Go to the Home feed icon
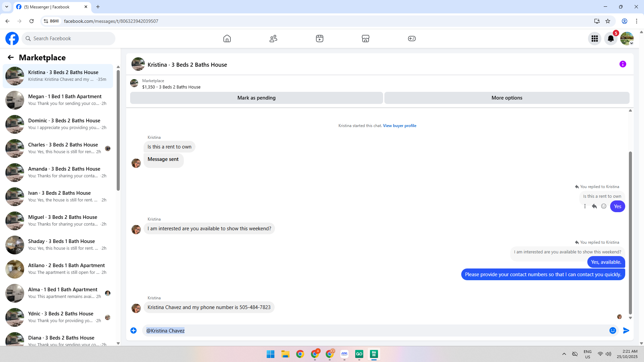 227,39
